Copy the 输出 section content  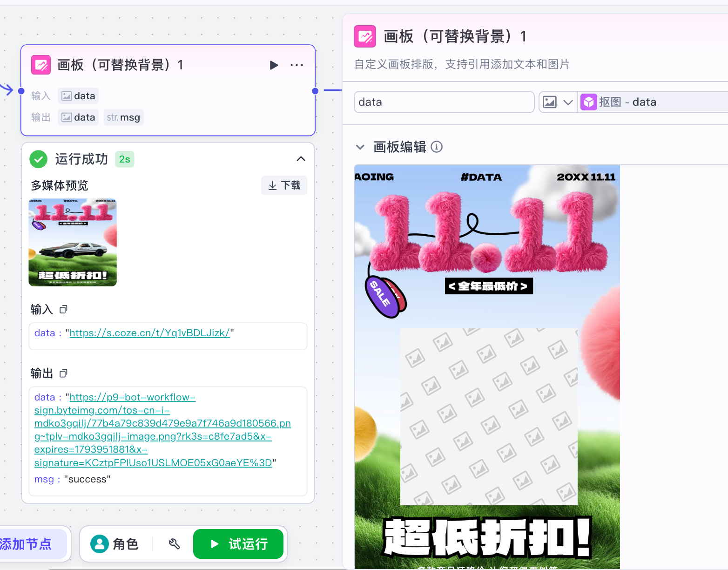(x=64, y=373)
